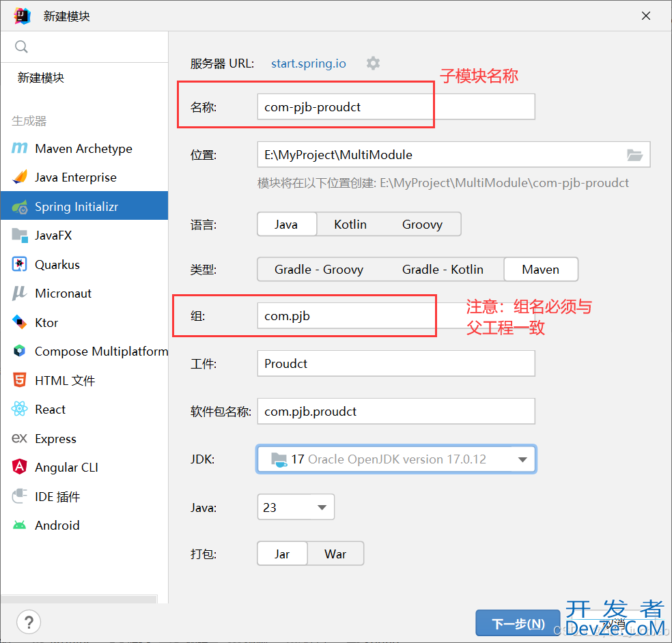Click the 下一步(N) next button
This screenshot has height=643, width=672.
(518, 623)
